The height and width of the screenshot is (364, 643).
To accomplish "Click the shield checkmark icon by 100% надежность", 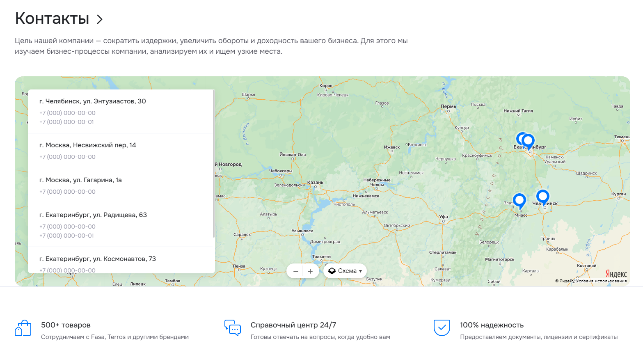I will 442,328.
